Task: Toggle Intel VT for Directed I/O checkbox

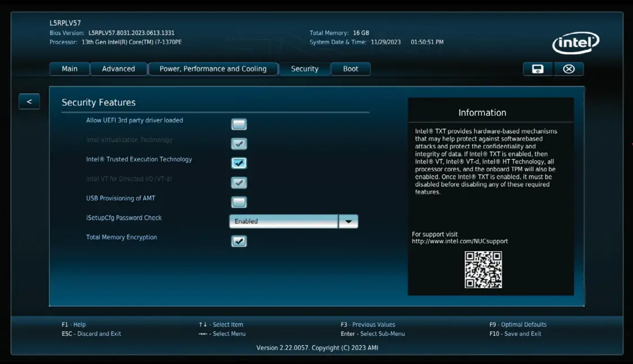Action: 239,183
